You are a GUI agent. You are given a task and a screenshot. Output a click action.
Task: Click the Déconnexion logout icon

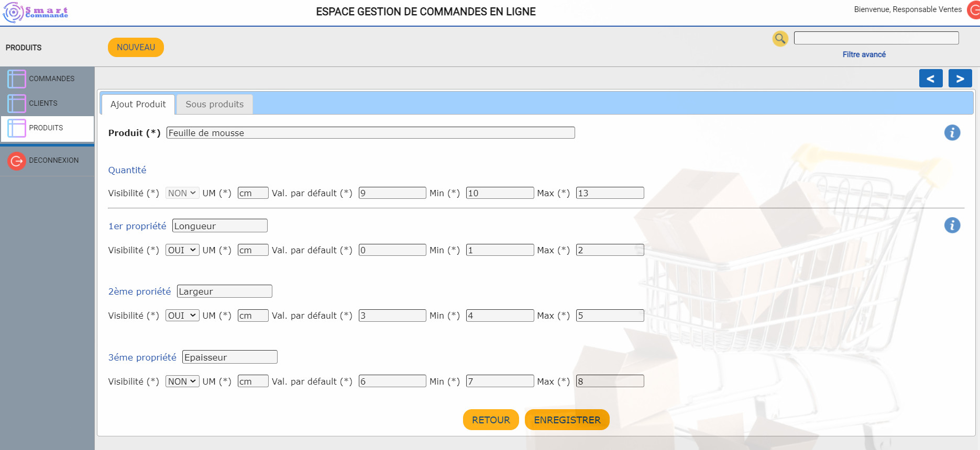click(16, 161)
